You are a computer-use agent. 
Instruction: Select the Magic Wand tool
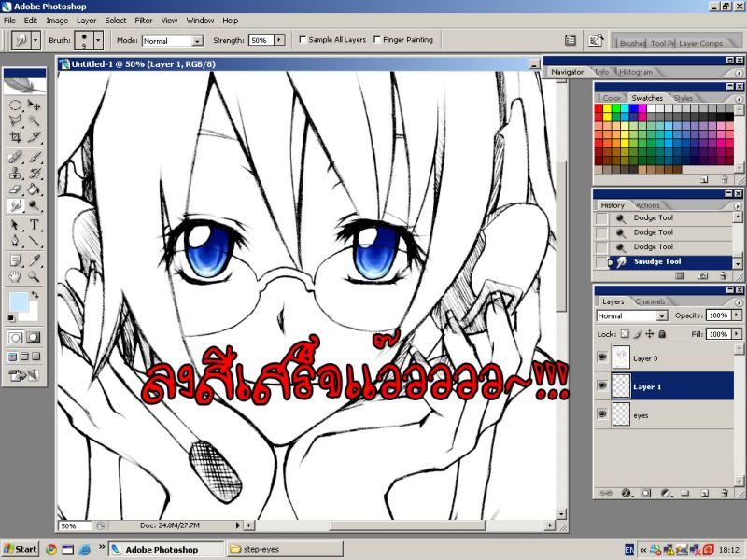pos(34,120)
